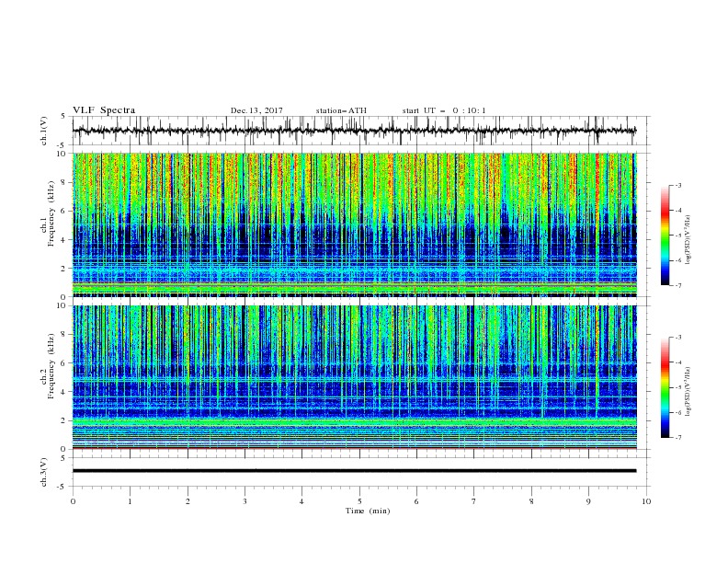728x563 pixels.
Task: Select the "Dec. 13, 2017" date label
Action: click(x=256, y=110)
